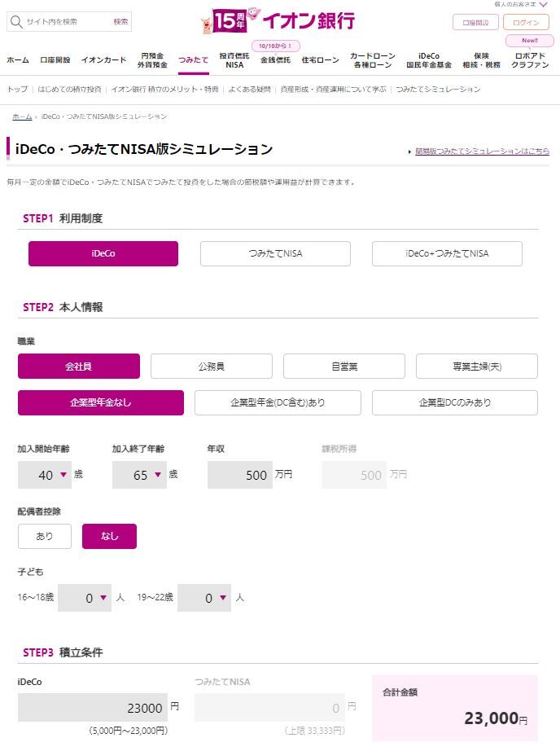The image size is (560, 751).
Task: Select つみたてNISA as the 利用制度
Action: tap(275, 254)
